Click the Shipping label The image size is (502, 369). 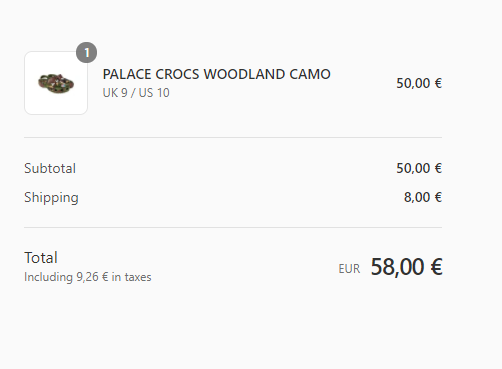point(51,198)
